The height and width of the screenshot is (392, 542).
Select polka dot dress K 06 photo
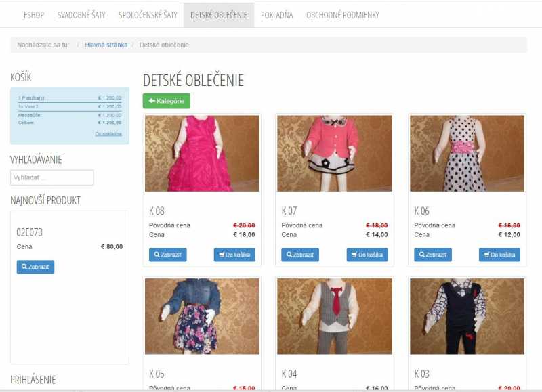pos(467,153)
